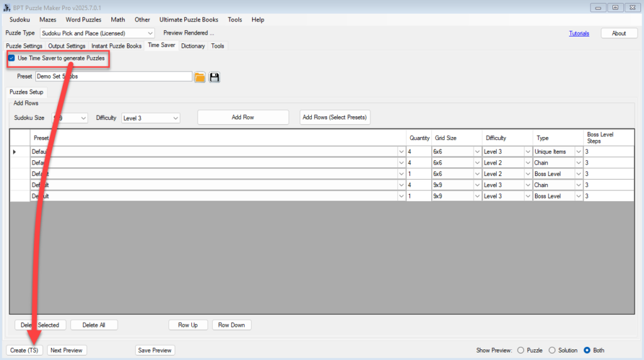Click the Add Row button
This screenshot has width=644, height=360.
pos(243,117)
